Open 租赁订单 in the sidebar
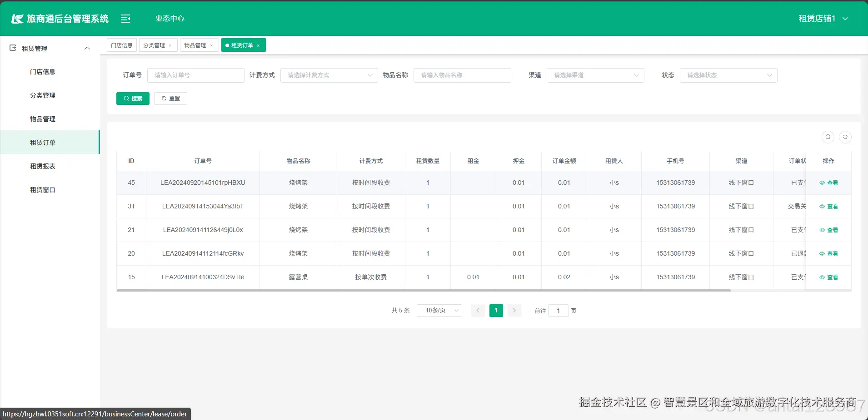868x420 pixels. coord(50,143)
